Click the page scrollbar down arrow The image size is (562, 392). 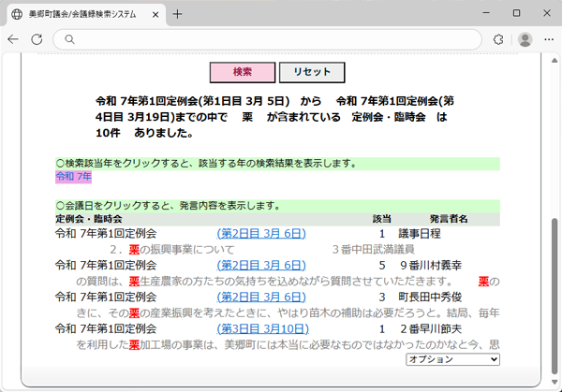click(555, 382)
